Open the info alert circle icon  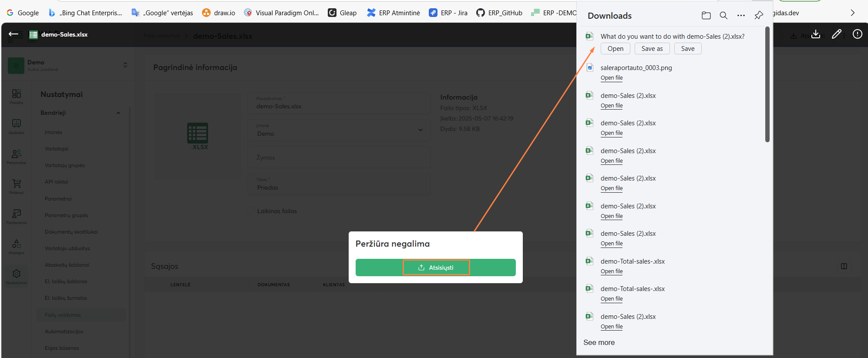tap(857, 34)
